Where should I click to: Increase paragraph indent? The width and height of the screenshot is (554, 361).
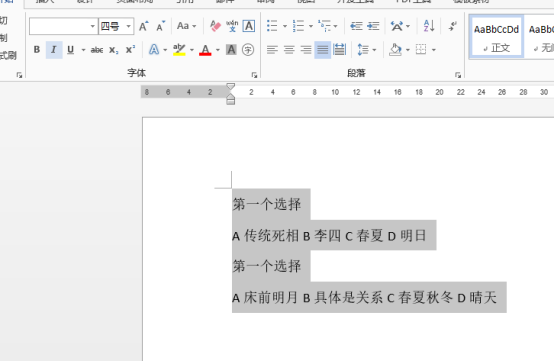pos(373,26)
